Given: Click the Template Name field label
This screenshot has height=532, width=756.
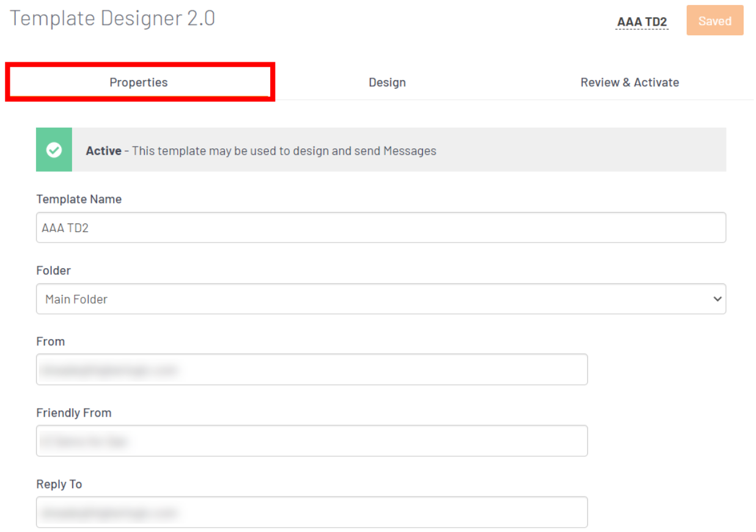Looking at the screenshot, I should click(79, 199).
